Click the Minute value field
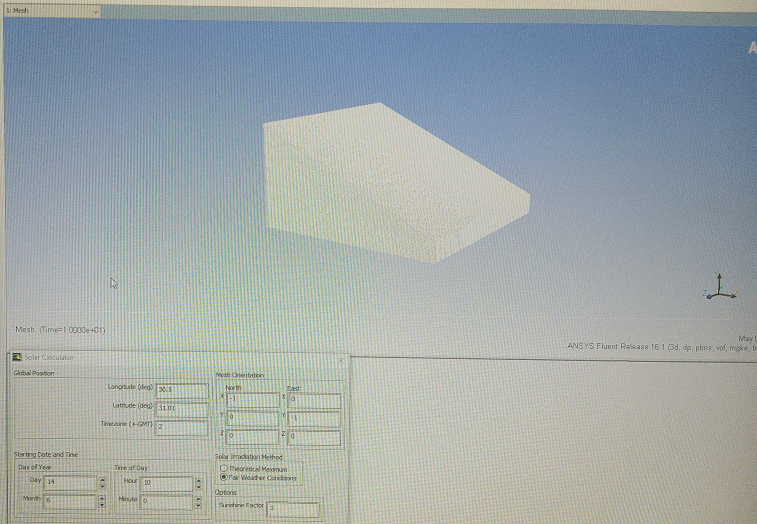 167,502
